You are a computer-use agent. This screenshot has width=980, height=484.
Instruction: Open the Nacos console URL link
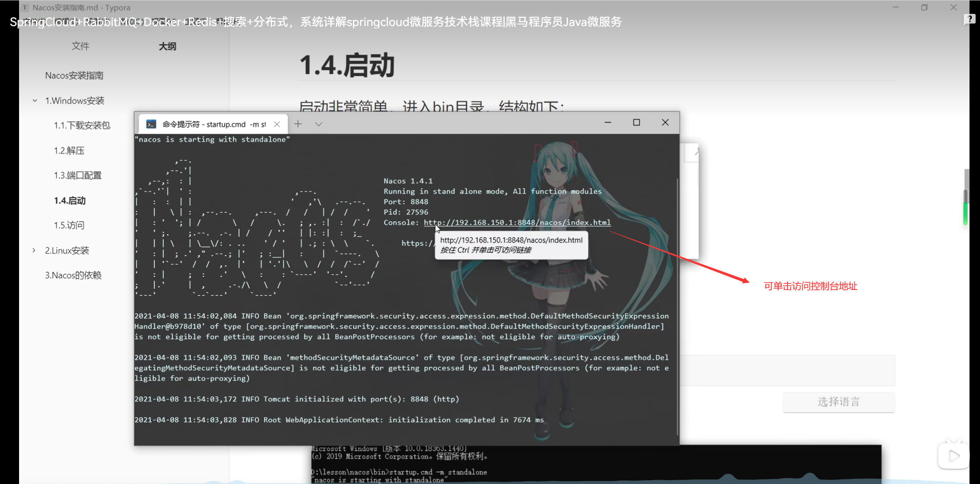click(517, 222)
